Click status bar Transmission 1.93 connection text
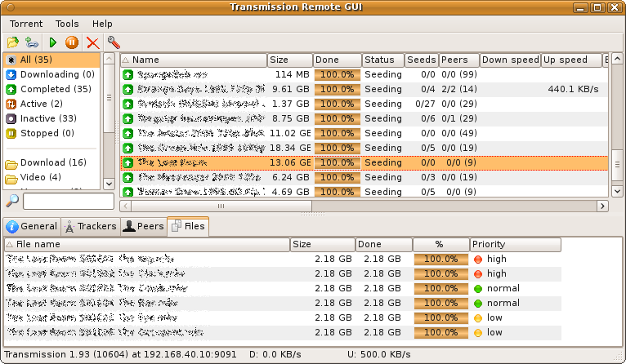Image resolution: width=626 pixels, height=364 pixels. pos(120,354)
